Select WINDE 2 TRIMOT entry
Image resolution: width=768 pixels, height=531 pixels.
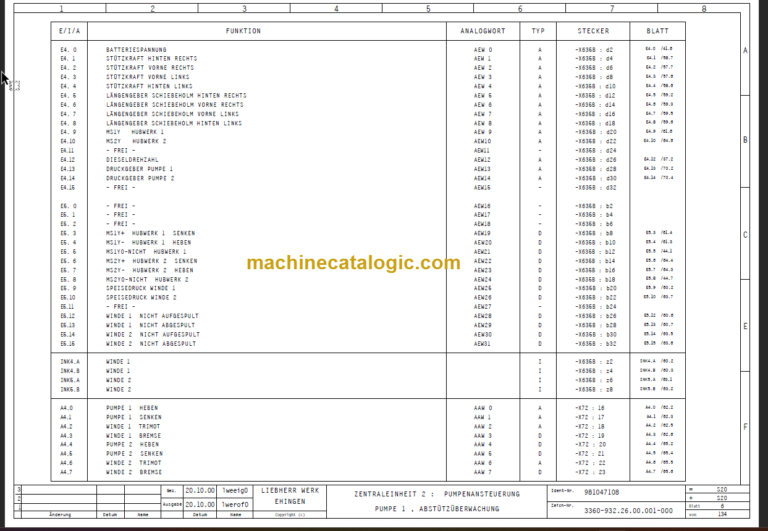click(x=134, y=463)
